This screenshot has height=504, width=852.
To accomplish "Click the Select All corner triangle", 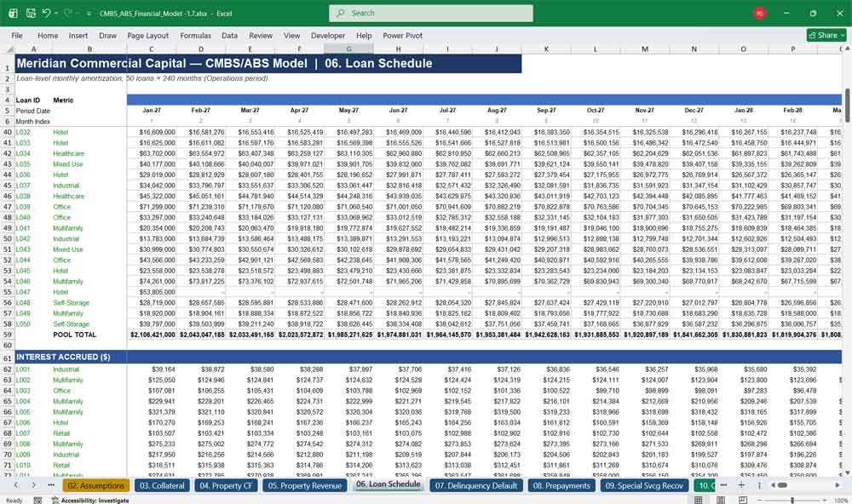I will 9,49.
